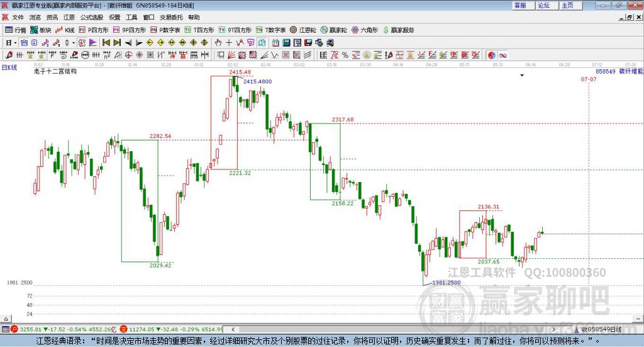Open the 公式选股 menu
Image resolution: width=644 pixels, height=347 pixels.
tap(92, 17)
